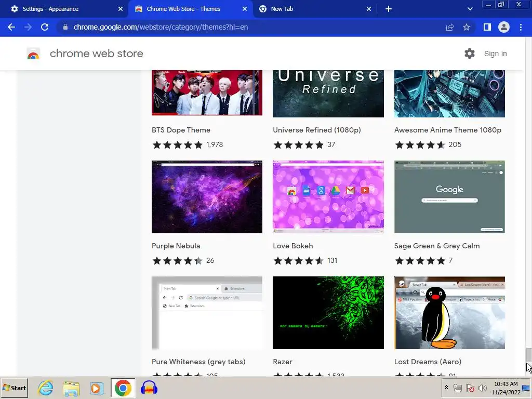The height and width of the screenshot is (399, 532).
Task: Open the tab search dropdown arrow
Action: pos(470,9)
